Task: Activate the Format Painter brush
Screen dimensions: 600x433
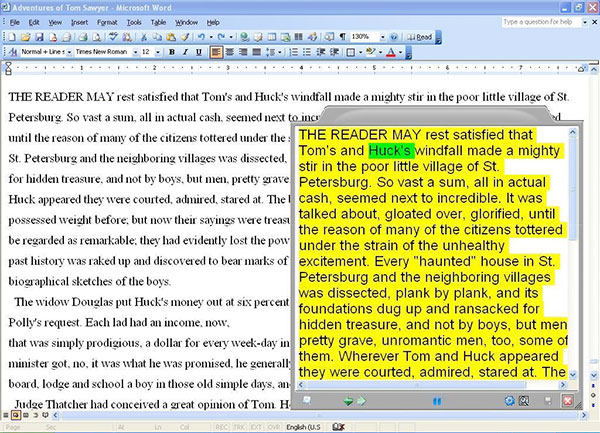Action: [x=185, y=37]
